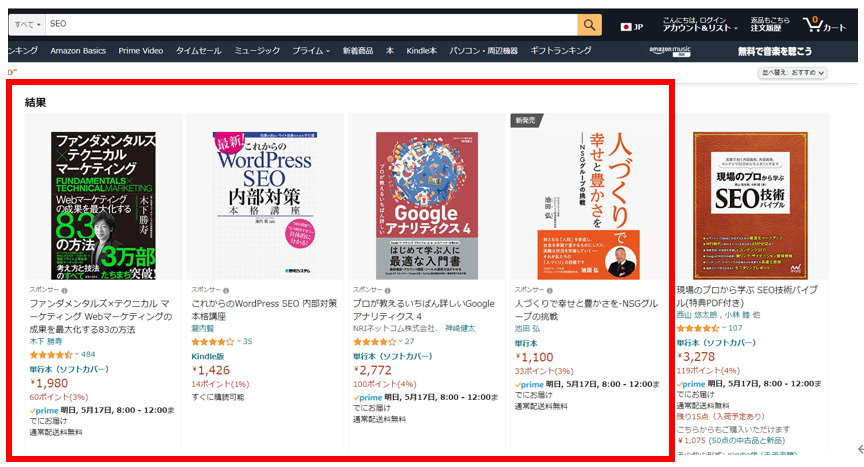
Task: Click sponsor info icon under Google Analytics book
Action: coord(388,291)
